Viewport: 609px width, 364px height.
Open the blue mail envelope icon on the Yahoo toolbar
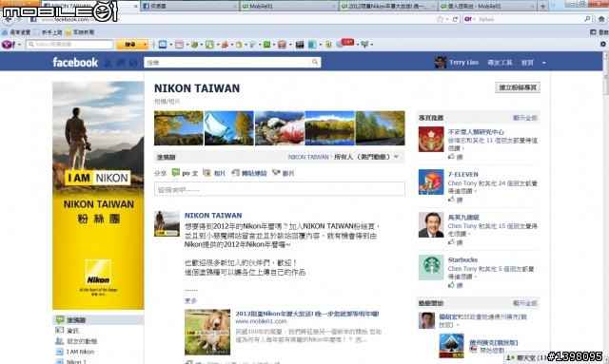163,45
